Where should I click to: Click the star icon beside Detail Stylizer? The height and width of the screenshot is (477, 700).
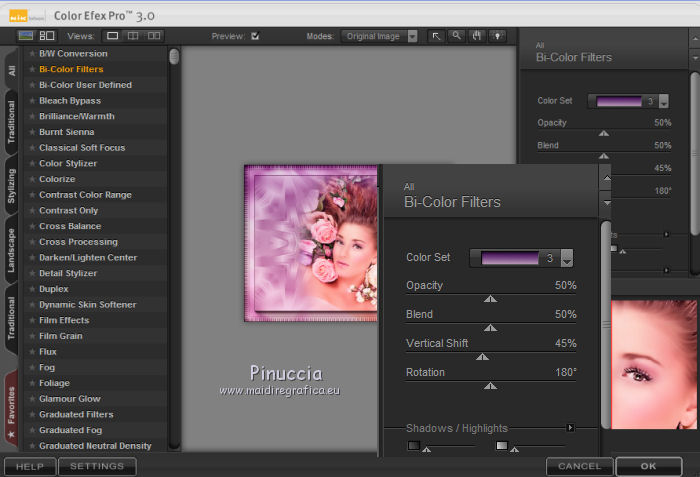coord(32,273)
